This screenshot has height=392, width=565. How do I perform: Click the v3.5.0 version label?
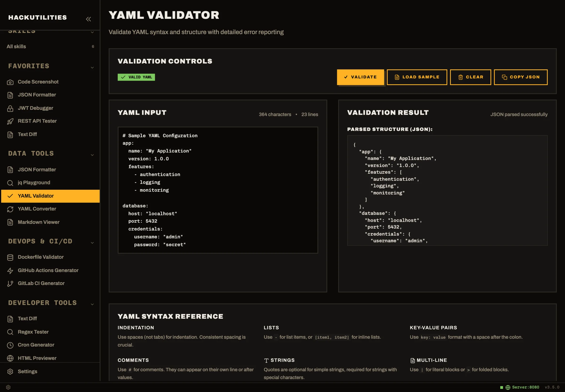552,387
